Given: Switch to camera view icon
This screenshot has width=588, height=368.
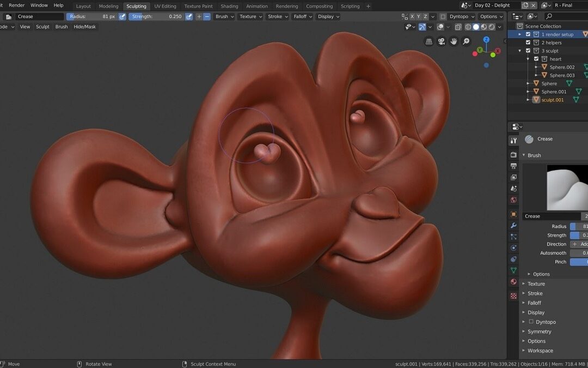Looking at the screenshot, I should click(442, 41).
